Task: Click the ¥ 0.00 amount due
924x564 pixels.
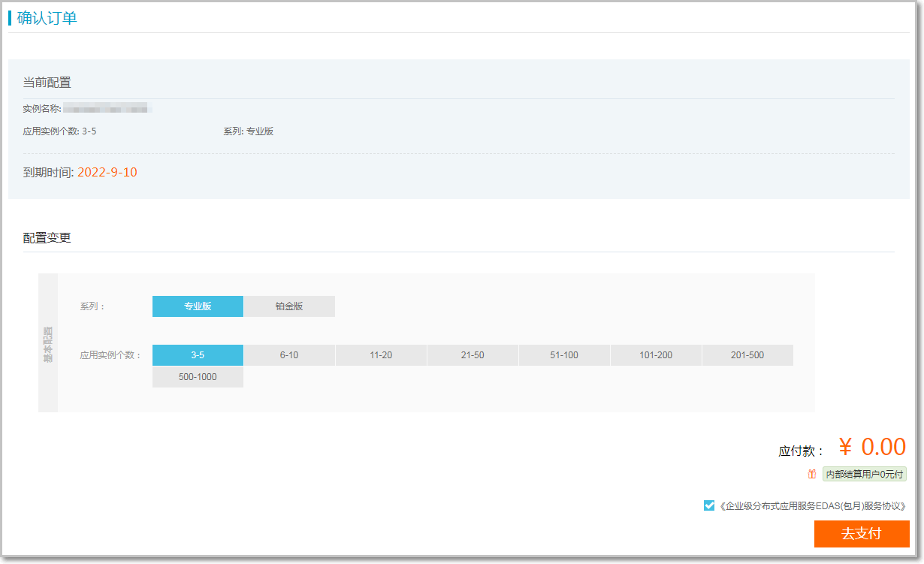Action: pos(872,447)
